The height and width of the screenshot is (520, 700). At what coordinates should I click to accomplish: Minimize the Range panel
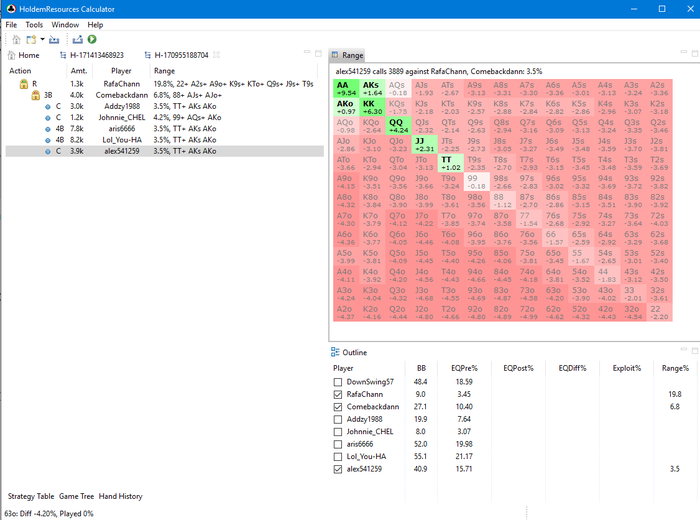(683, 53)
